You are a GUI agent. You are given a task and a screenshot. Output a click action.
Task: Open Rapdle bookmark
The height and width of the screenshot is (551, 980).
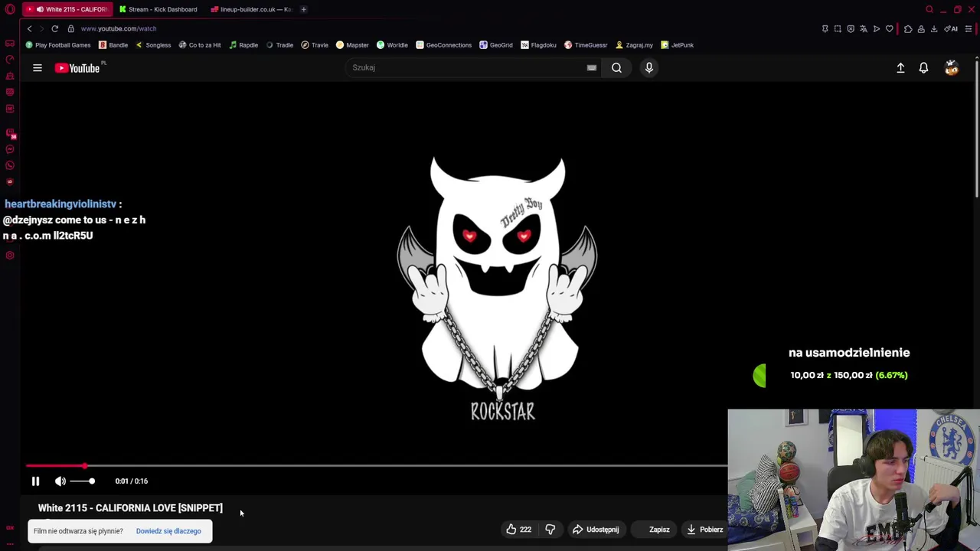pos(243,45)
